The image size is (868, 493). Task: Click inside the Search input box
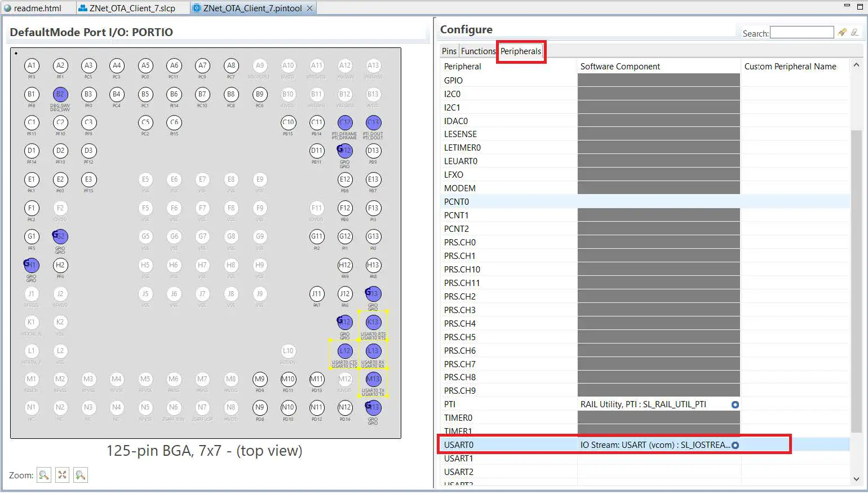coord(801,32)
